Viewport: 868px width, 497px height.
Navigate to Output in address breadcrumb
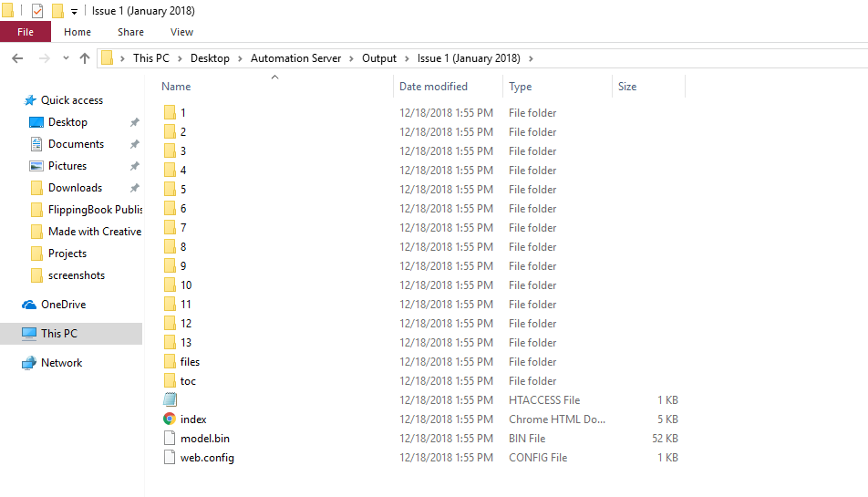(379, 58)
